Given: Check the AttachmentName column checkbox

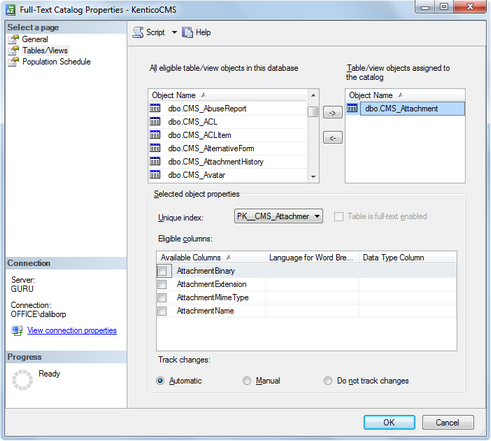Looking at the screenshot, I should [x=162, y=311].
